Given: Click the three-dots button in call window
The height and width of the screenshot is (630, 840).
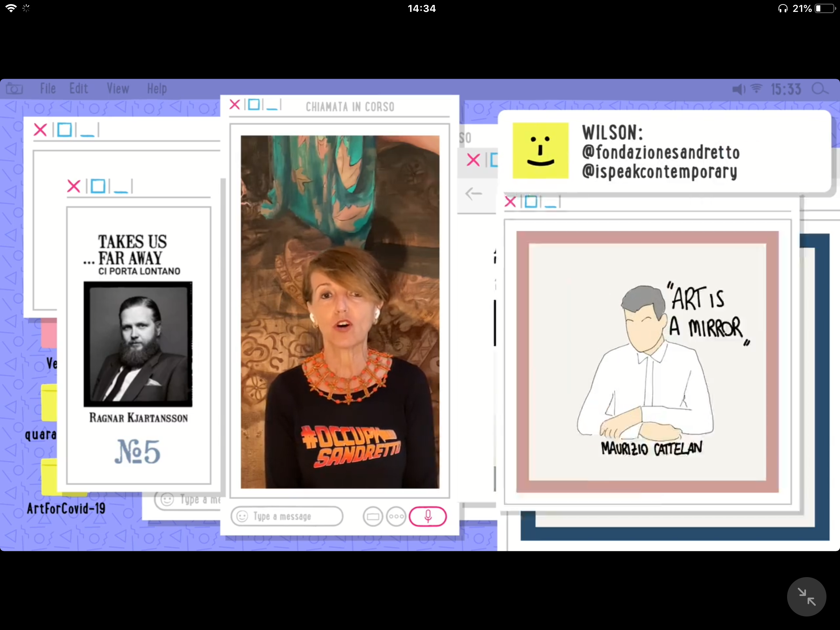Looking at the screenshot, I should point(396,516).
